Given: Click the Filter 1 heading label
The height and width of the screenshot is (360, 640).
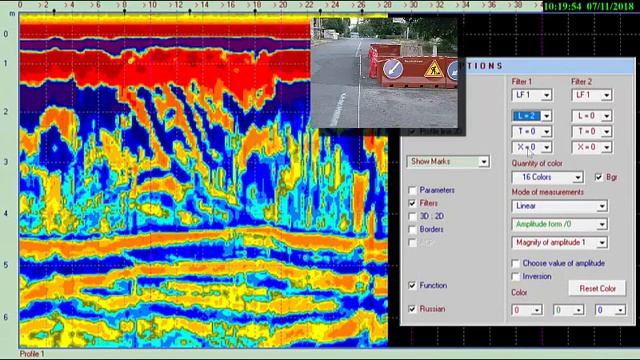Looking at the screenshot, I should tap(522, 82).
